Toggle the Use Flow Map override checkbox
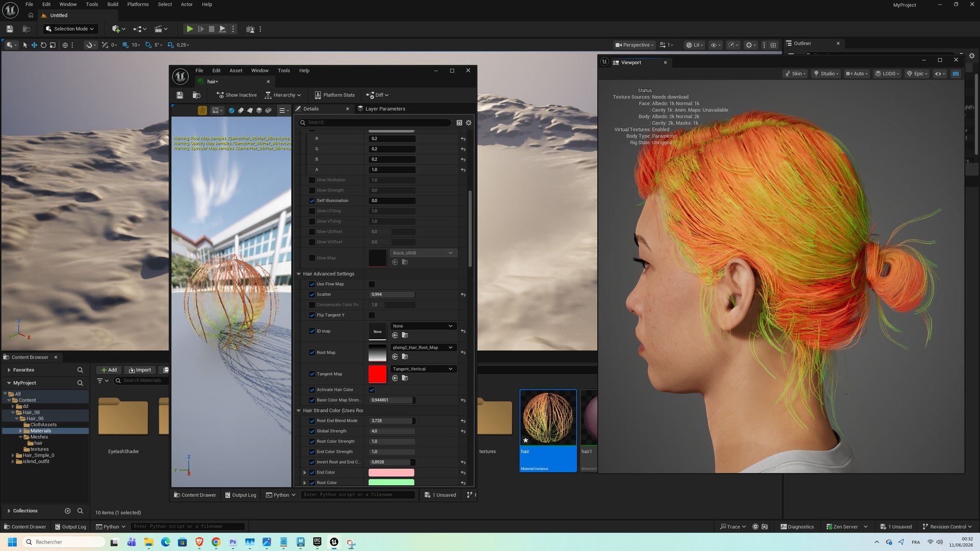 pos(312,284)
